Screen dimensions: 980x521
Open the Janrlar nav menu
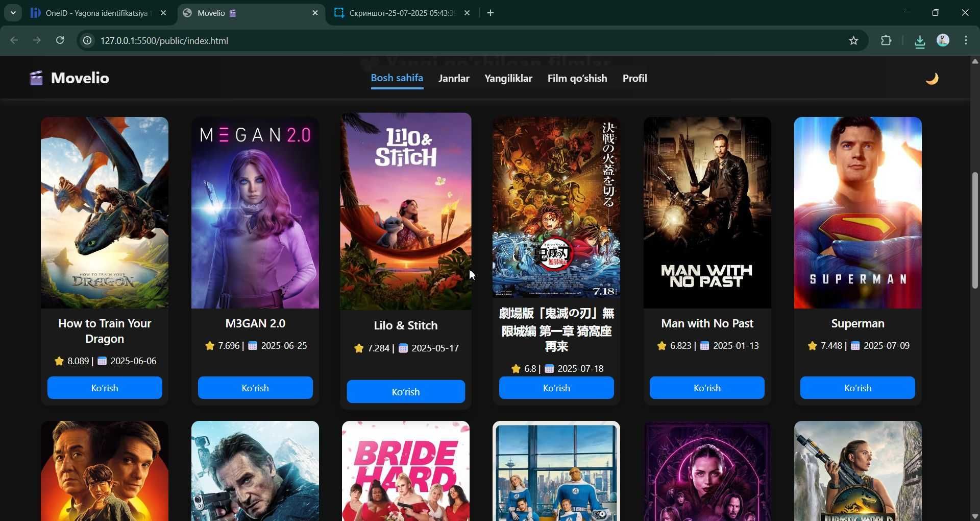click(454, 78)
